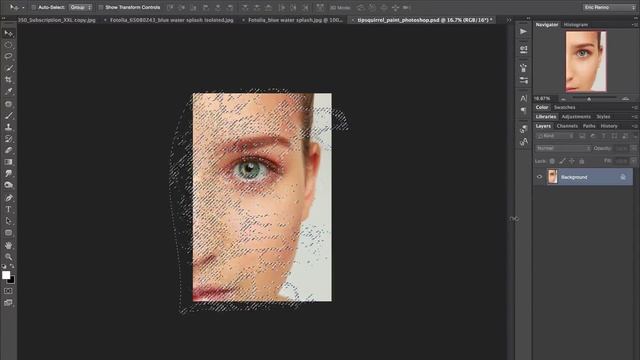
Task: Open the Paragraph panel icon
Action: [x=524, y=110]
